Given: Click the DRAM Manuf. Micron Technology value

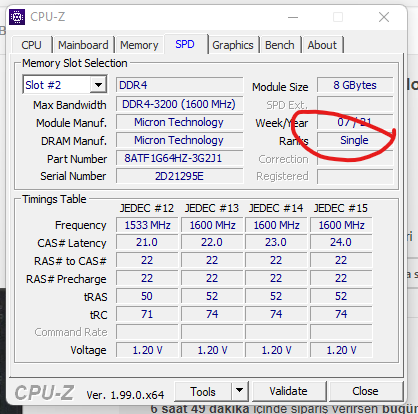Looking at the screenshot, I should 180,140.
